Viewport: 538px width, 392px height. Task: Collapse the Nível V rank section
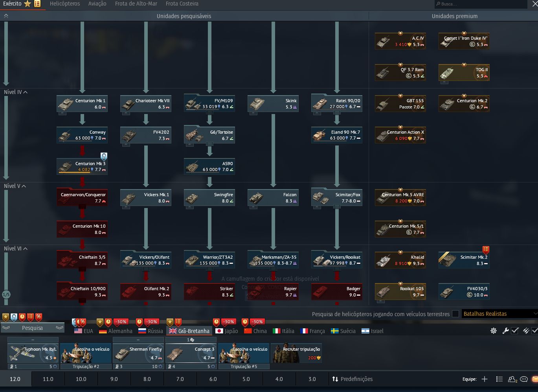tap(15, 186)
